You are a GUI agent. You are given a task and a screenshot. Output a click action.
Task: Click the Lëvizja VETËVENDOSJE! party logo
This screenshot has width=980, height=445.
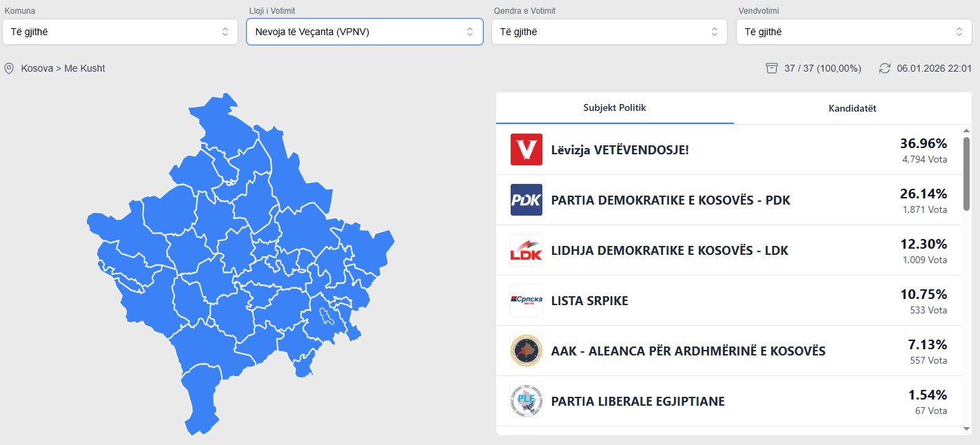coord(526,149)
